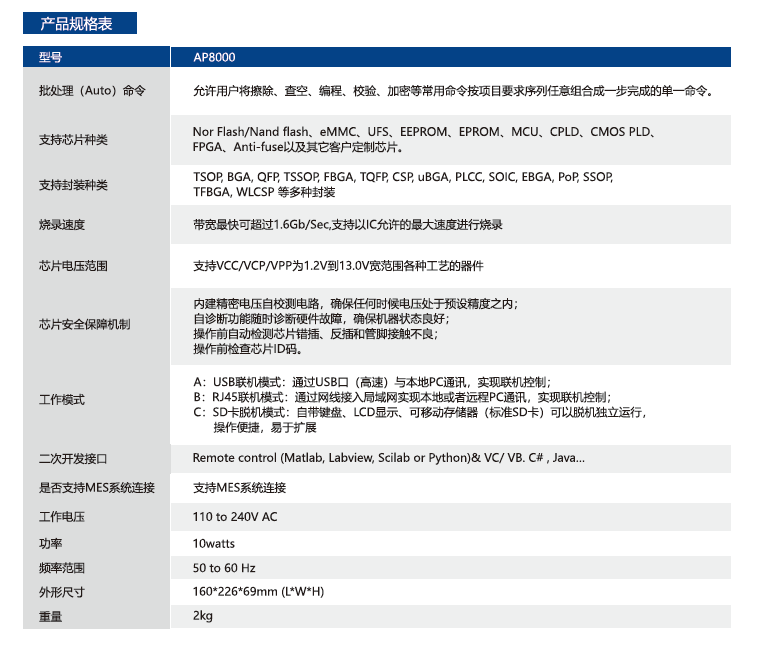Click the USB联机模式 description line
The height and width of the screenshot is (653, 766).
pyautogui.click(x=370, y=382)
